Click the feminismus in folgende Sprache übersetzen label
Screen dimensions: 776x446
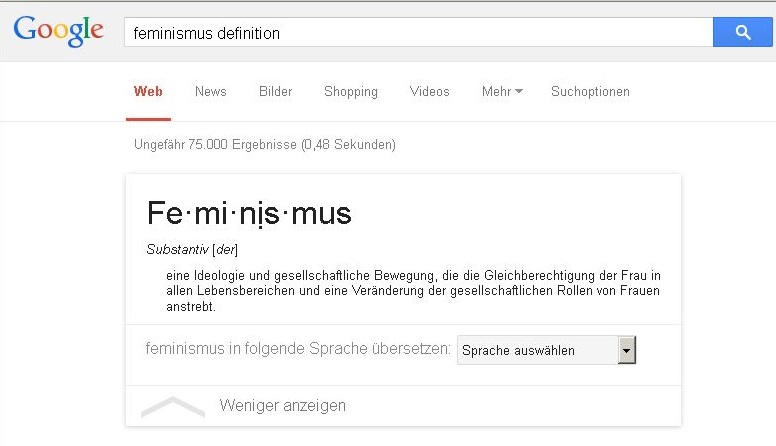click(298, 348)
